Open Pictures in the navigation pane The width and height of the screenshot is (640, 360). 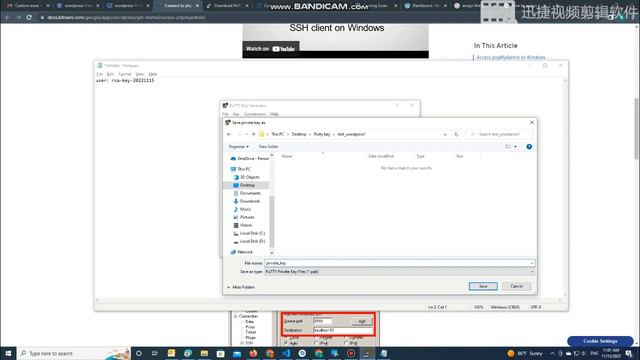244,217
